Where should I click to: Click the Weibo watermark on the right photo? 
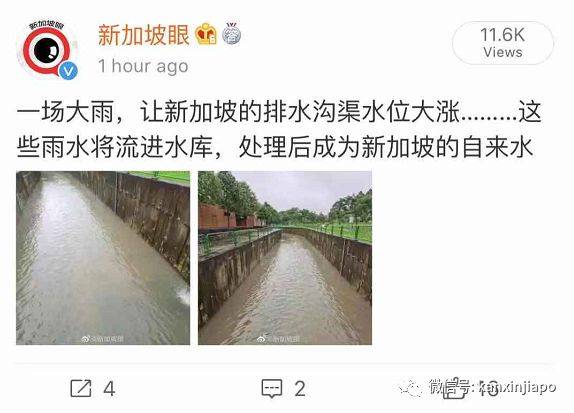tap(278, 339)
